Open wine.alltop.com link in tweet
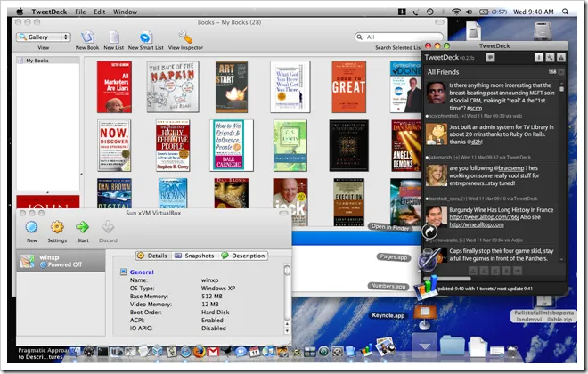The width and height of the screenshot is (588, 374). [x=477, y=225]
